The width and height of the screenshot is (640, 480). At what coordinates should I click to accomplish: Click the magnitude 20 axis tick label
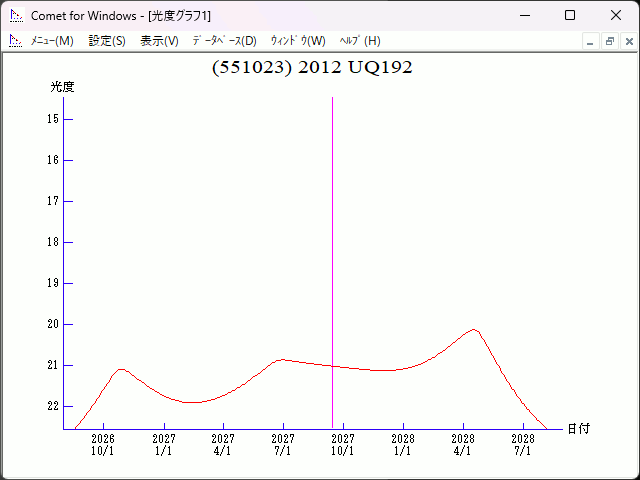click(x=53, y=324)
